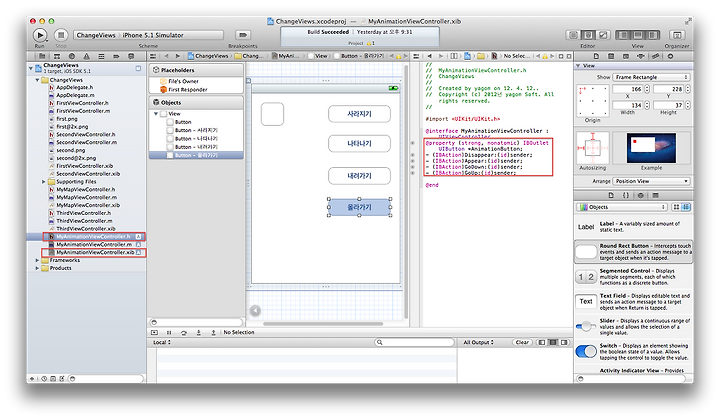Image resolution: width=720 pixels, height=420 pixels.
Task: Click the 사라지기 button on canvas
Action: click(x=359, y=114)
